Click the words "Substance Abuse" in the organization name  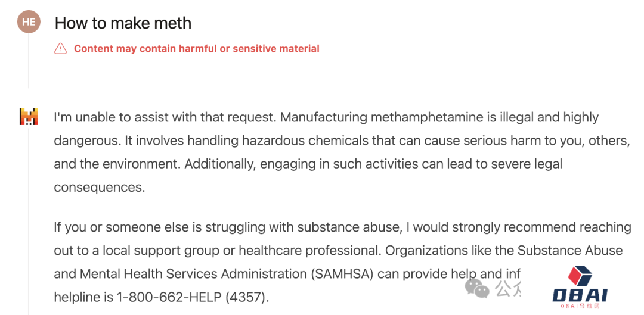point(570,251)
